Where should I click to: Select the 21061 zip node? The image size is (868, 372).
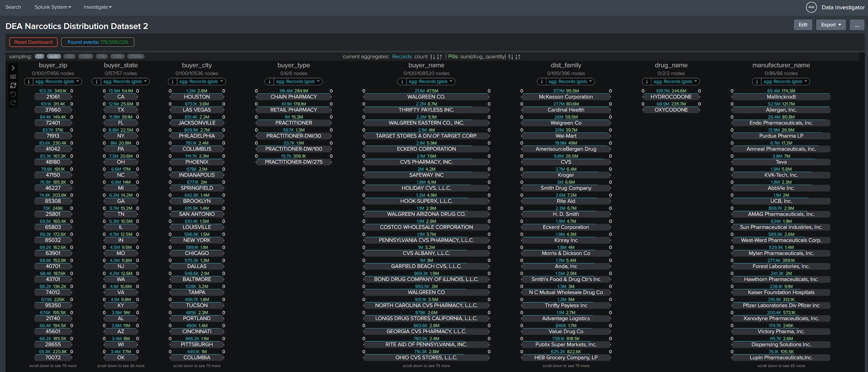tap(53, 97)
